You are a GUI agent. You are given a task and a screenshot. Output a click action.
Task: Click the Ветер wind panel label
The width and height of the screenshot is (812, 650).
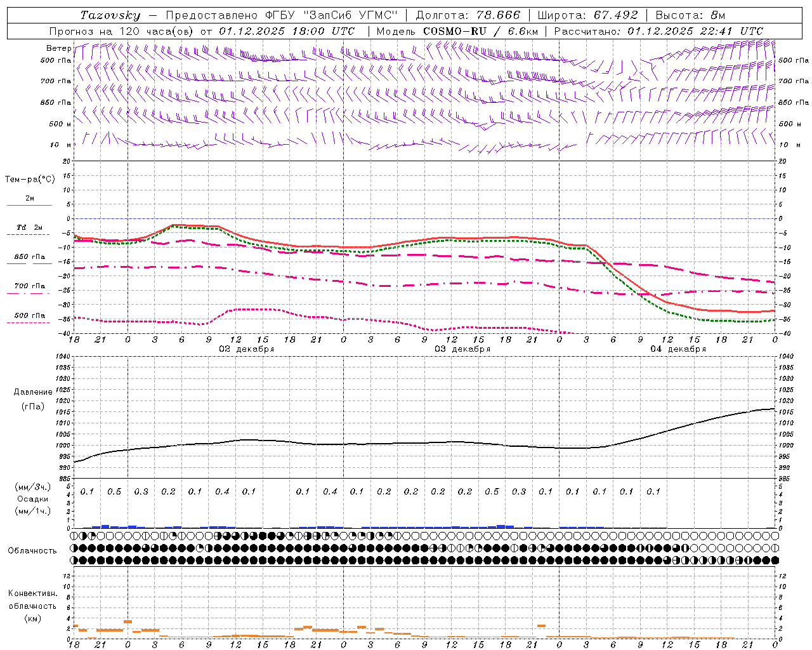(x=58, y=48)
